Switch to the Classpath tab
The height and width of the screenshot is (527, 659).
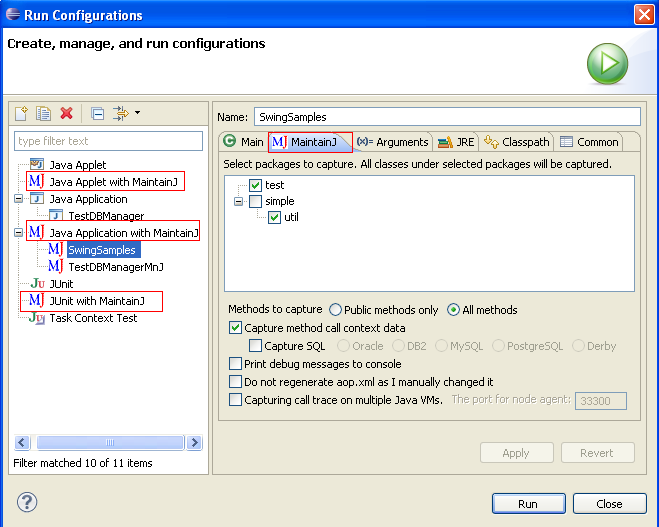coord(517,142)
